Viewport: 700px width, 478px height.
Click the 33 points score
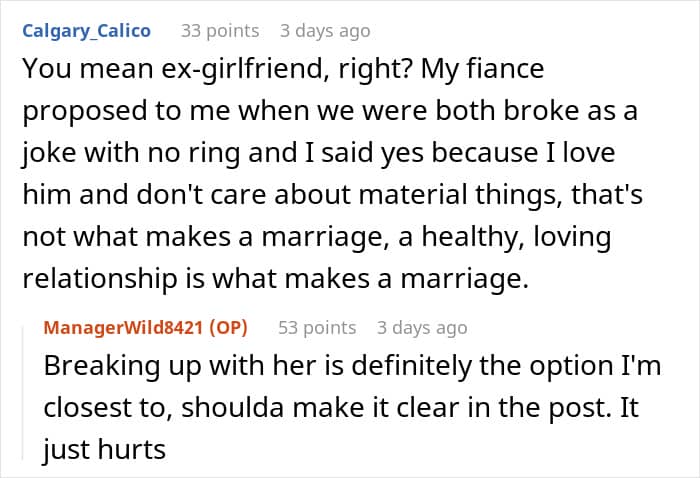click(220, 31)
